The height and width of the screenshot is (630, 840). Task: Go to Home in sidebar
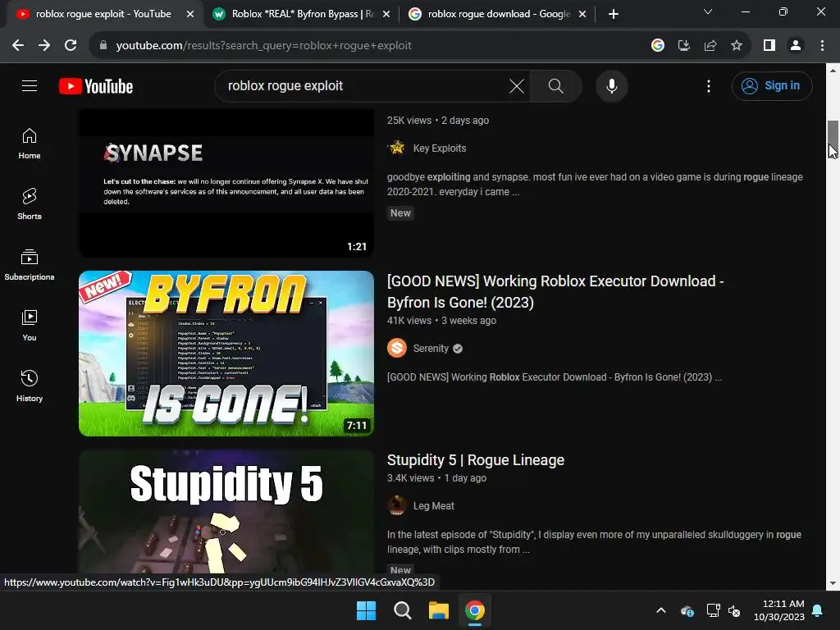30,144
